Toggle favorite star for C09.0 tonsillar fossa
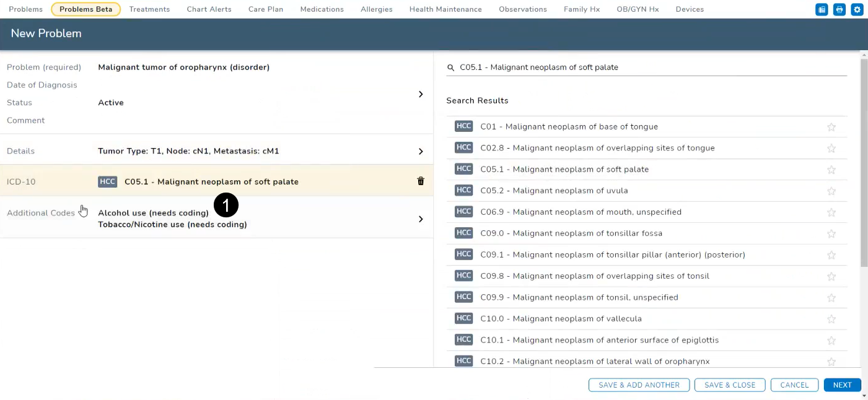868x400 pixels. [831, 233]
